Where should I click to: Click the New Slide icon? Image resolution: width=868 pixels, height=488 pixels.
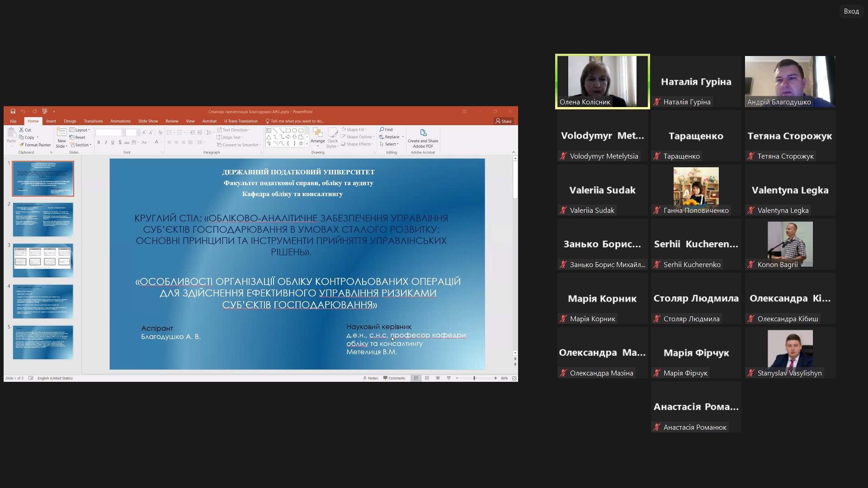[x=61, y=132]
